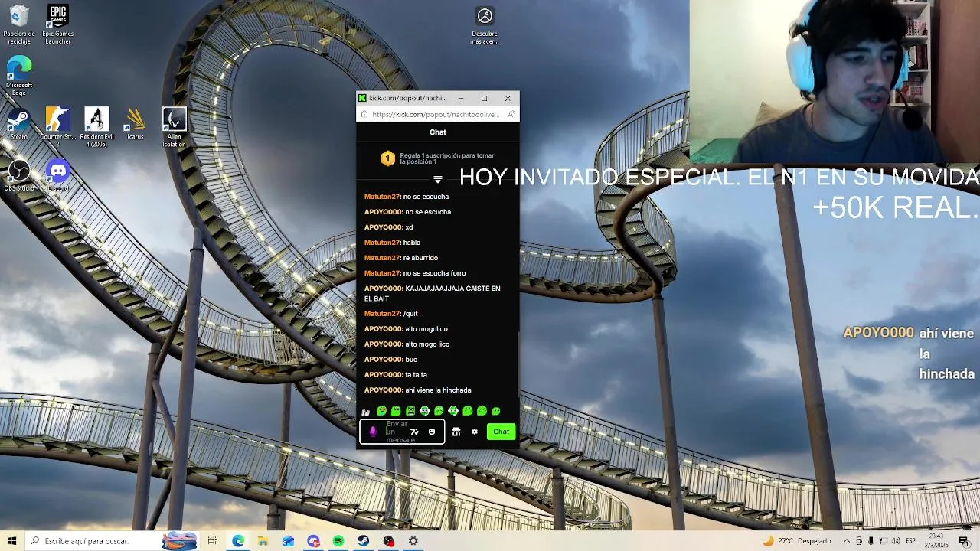The image size is (980, 551).
Task: Click the network tray icon
Action: (x=882, y=541)
